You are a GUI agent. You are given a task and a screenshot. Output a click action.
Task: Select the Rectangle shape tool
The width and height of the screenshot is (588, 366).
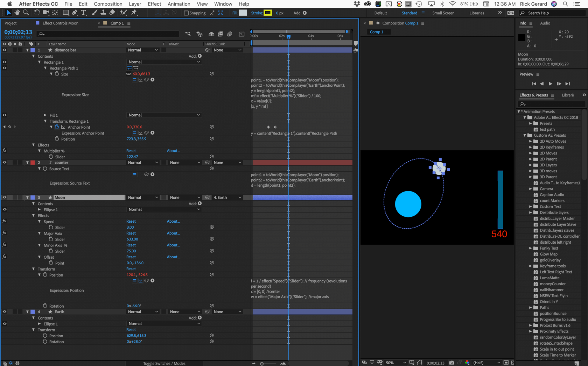pos(65,13)
